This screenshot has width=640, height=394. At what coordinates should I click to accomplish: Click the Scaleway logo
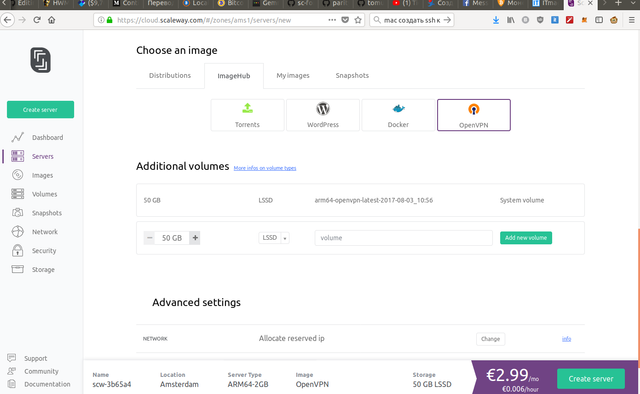[x=40, y=60]
